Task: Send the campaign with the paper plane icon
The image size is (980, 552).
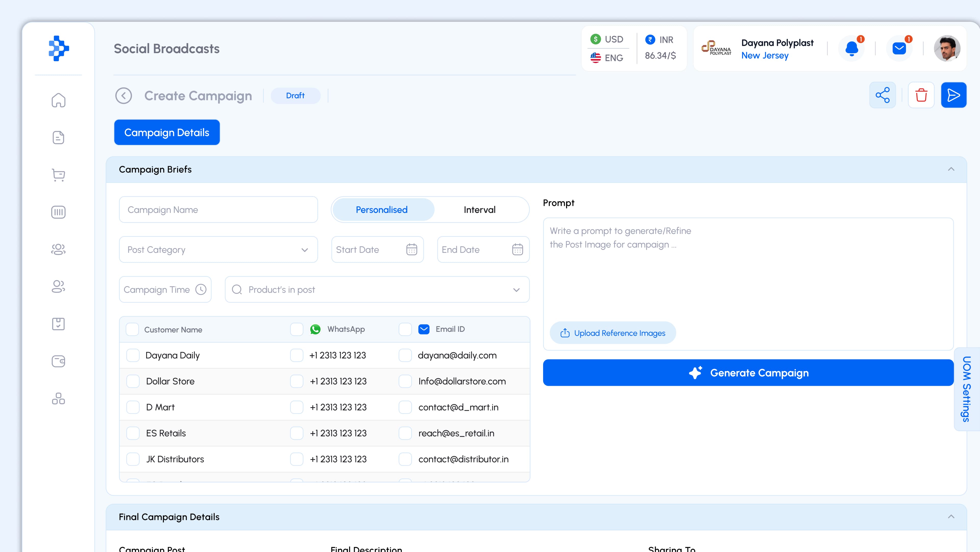Action: pos(953,95)
